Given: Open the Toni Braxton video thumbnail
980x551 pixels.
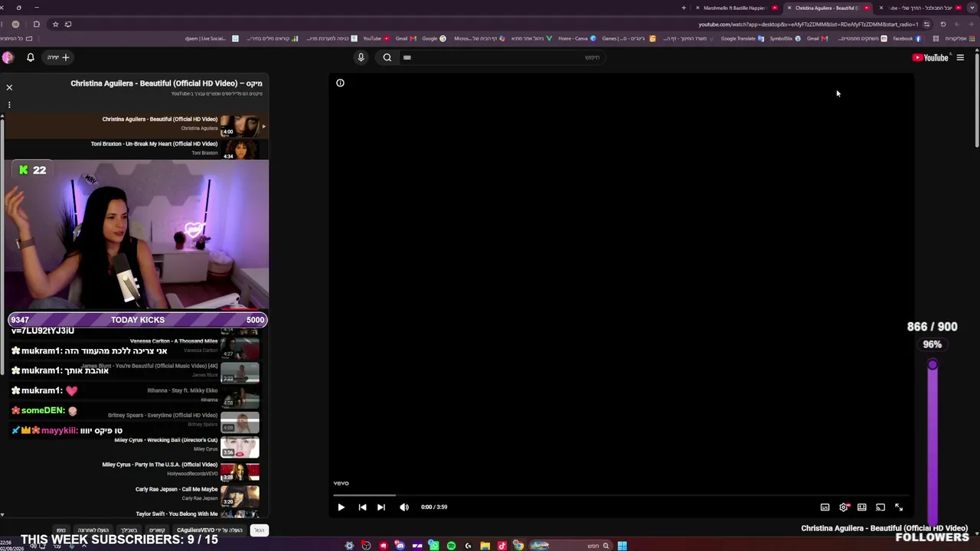Looking at the screenshot, I should 240,149.
